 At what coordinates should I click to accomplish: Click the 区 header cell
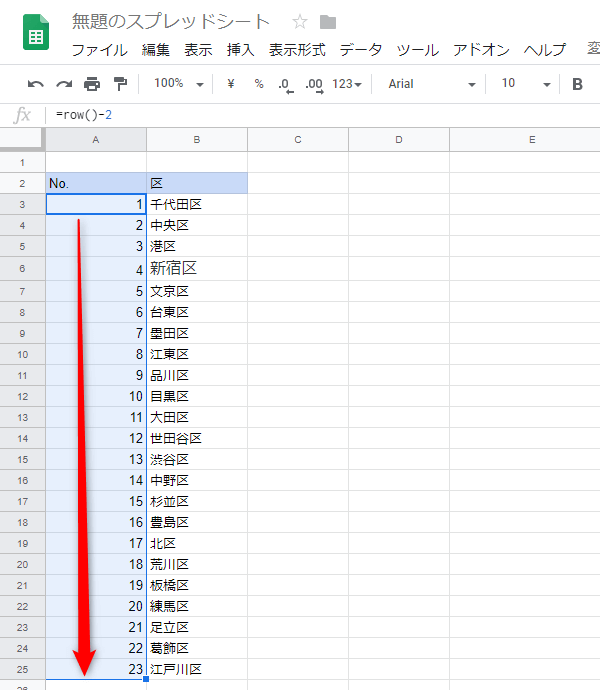click(x=197, y=184)
